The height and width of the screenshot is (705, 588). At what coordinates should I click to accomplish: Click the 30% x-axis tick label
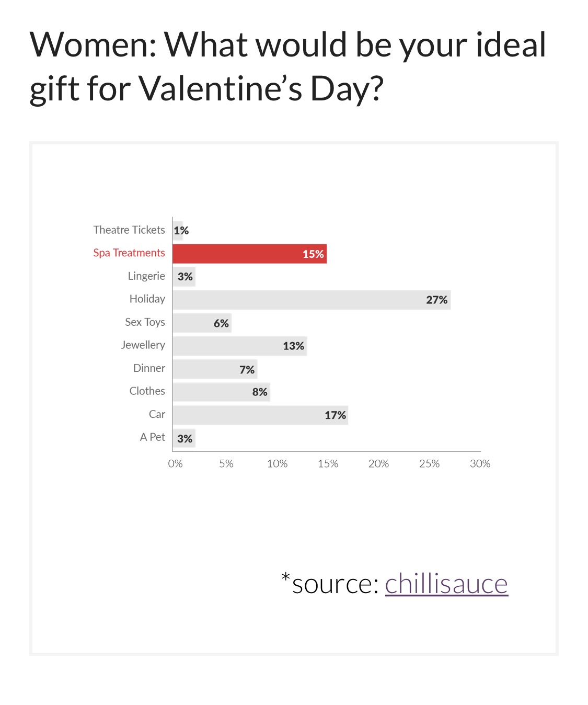click(480, 463)
